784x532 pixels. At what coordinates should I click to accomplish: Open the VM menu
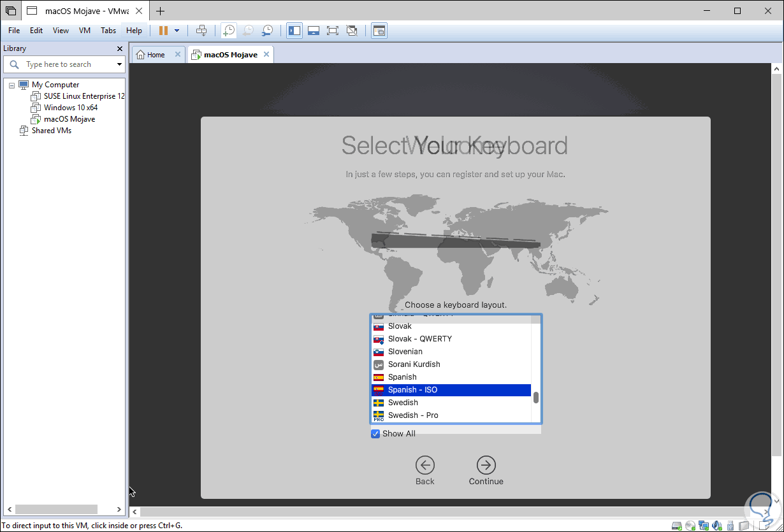coord(85,31)
